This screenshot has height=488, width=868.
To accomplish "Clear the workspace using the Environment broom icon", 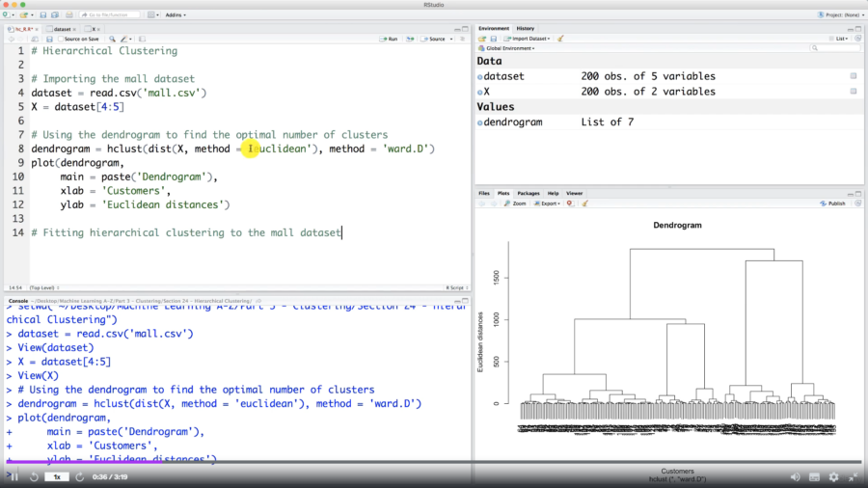I will click(560, 39).
